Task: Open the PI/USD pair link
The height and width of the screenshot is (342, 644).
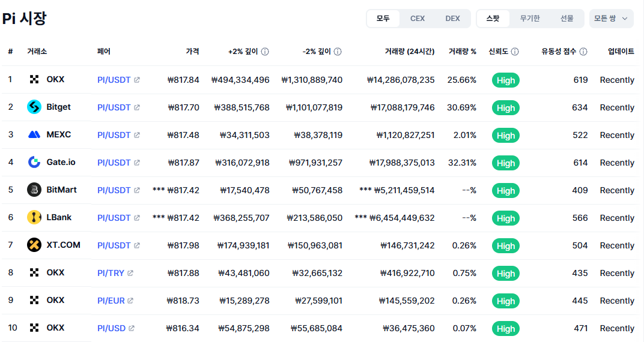Action: pos(111,328)
